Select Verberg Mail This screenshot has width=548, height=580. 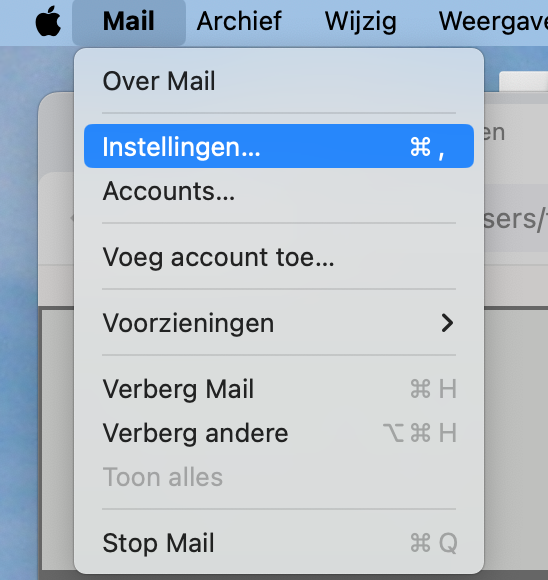(x=279, y=389)
